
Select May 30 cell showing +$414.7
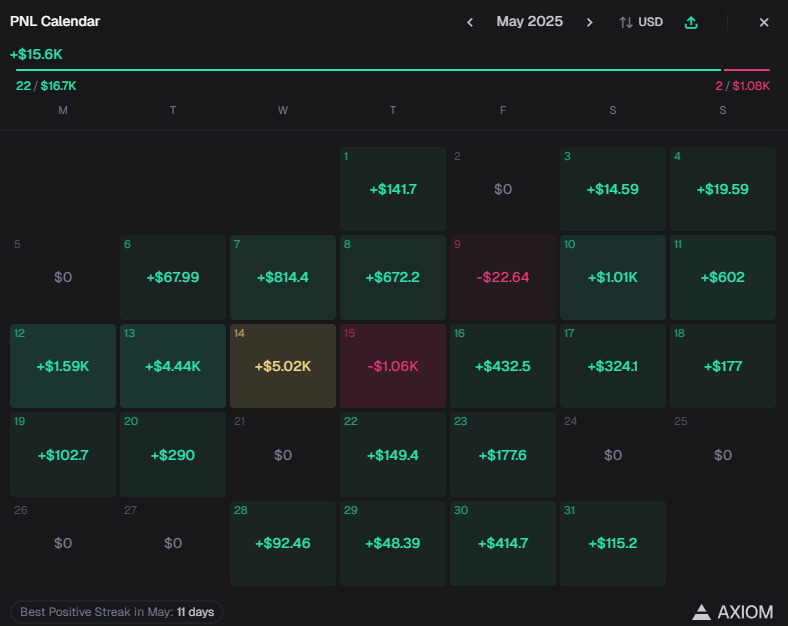503,543
